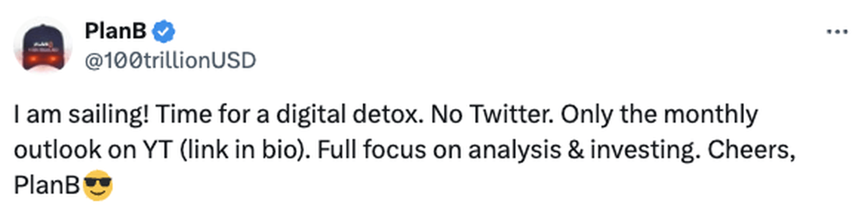Open the three-dot more options menu
The image size is (868, 207).
[837, 32]
